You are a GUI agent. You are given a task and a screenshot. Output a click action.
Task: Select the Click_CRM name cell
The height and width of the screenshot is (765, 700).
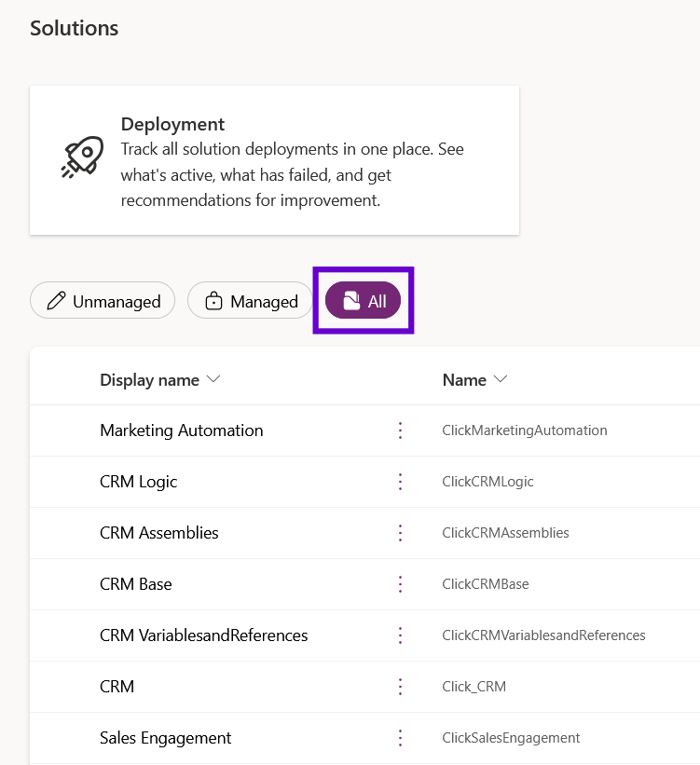click(x=474, y=687)
